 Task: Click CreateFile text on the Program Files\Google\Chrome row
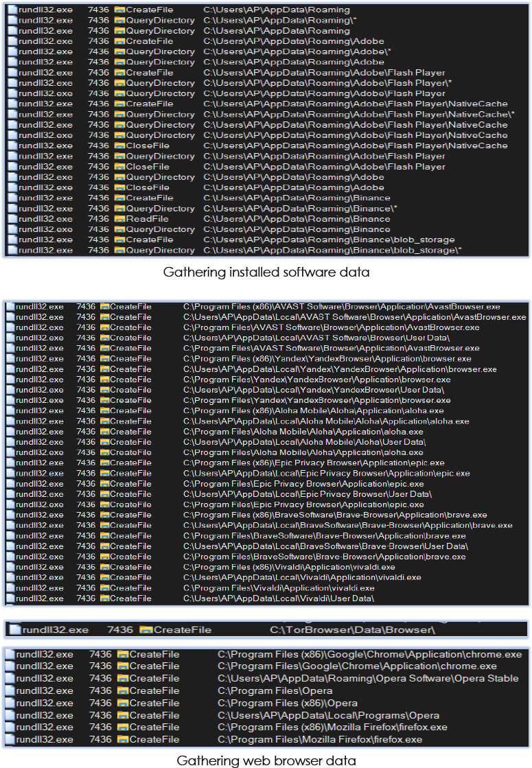pyautogui.click(x=154, y=666)
